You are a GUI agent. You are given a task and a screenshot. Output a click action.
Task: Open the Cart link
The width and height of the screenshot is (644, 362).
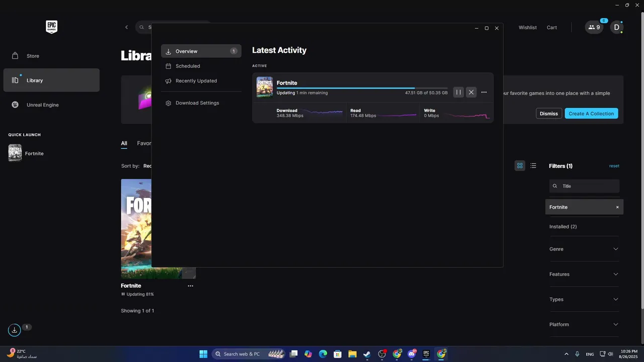(x=552, y=27)
